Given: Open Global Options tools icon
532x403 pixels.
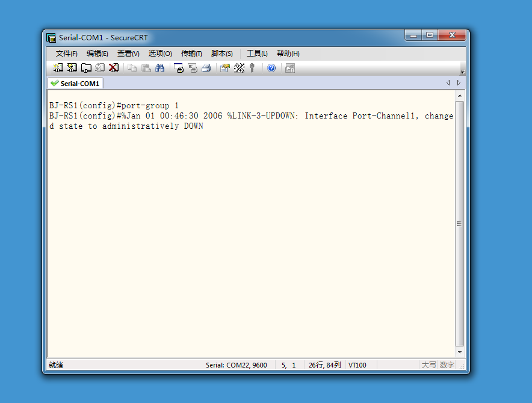Looking at the screenshot, I should coord(239,68).
